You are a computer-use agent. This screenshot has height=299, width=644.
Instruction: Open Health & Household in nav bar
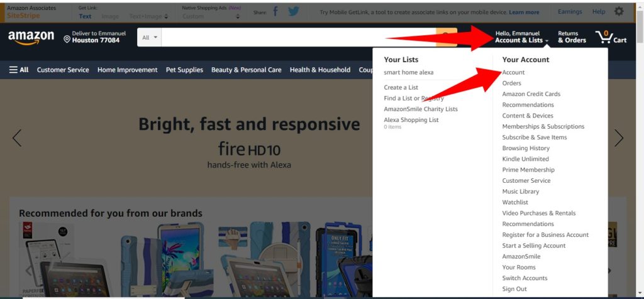(320, 70)
